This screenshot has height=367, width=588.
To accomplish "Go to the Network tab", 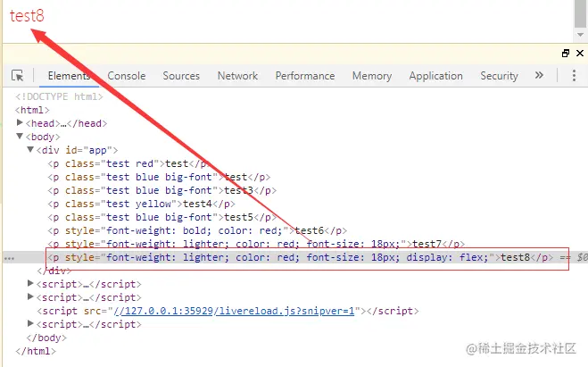I will click(x=237, y=76).
